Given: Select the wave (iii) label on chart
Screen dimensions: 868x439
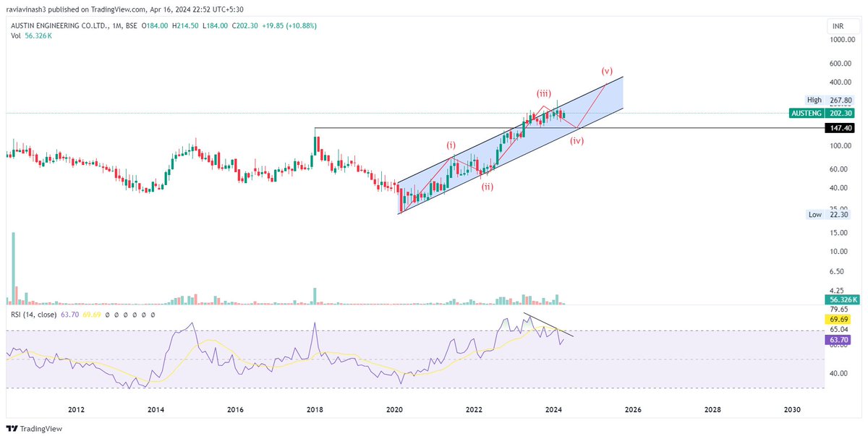Looking at the screenshot, I should click(x=543, y=93).
